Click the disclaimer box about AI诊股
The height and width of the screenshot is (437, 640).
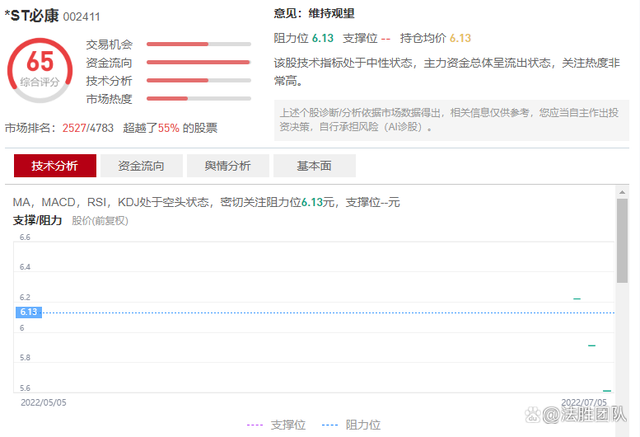[451, 120]
